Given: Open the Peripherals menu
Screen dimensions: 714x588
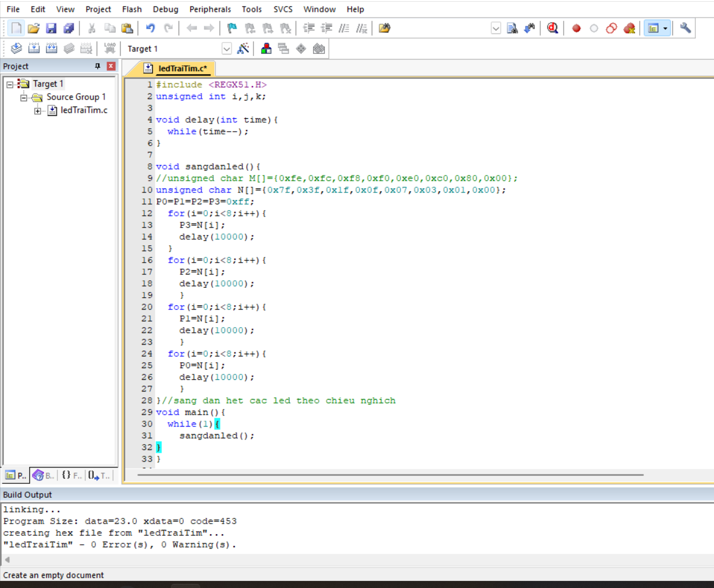Looking at the screenshot, I should click(210, 9).
